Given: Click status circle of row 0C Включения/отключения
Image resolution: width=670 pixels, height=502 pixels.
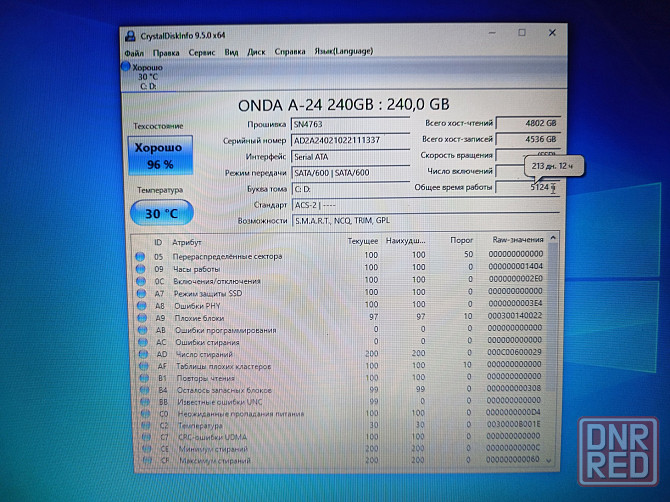Looking at the screenshot, I should (x=141, y=282).
